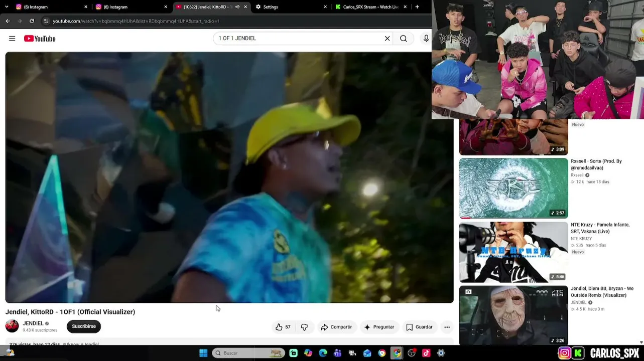
Task: Close the Carlos_SPX Stream tab
Action: (405, 7)
